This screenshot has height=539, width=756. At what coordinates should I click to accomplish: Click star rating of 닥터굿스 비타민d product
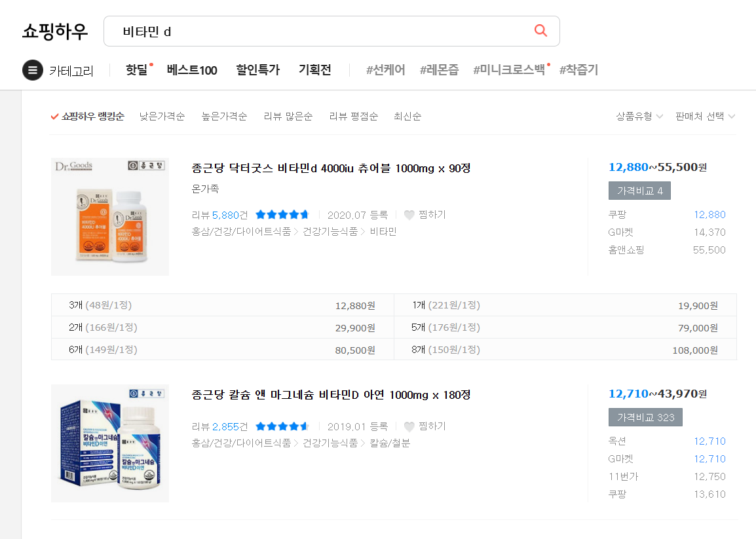(x=282, y=215)
